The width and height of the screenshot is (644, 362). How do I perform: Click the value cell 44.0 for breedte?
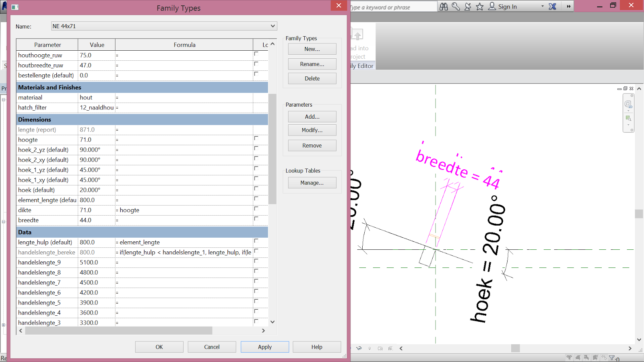(x=97, y=220)
